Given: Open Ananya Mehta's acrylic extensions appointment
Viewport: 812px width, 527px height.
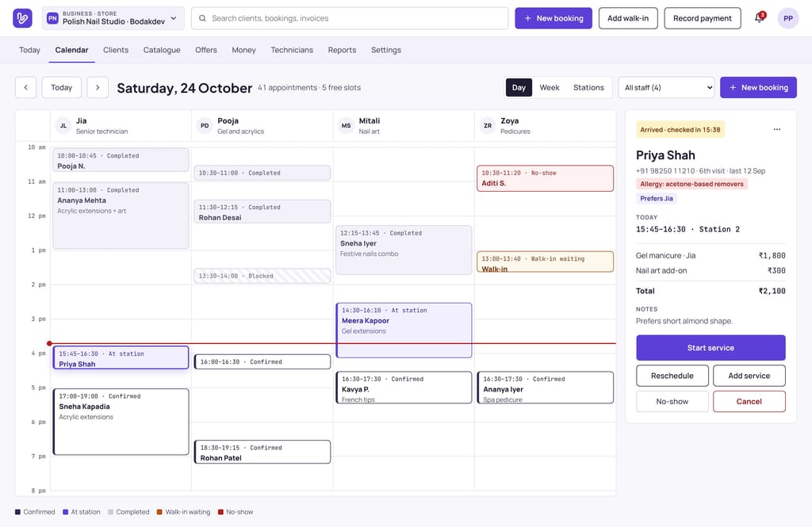Looking at the screenshot, I should [121, 216].
